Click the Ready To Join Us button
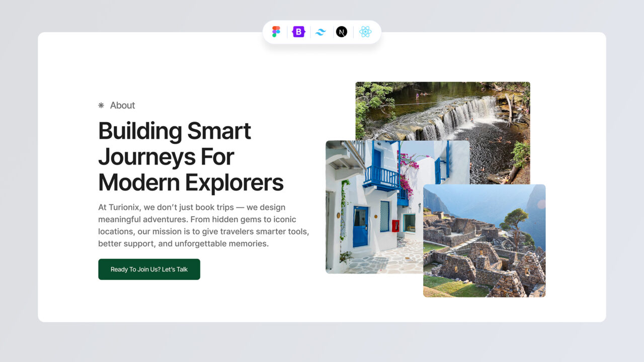The height and width of the screenshot is (362, 644). click(149, 269)
